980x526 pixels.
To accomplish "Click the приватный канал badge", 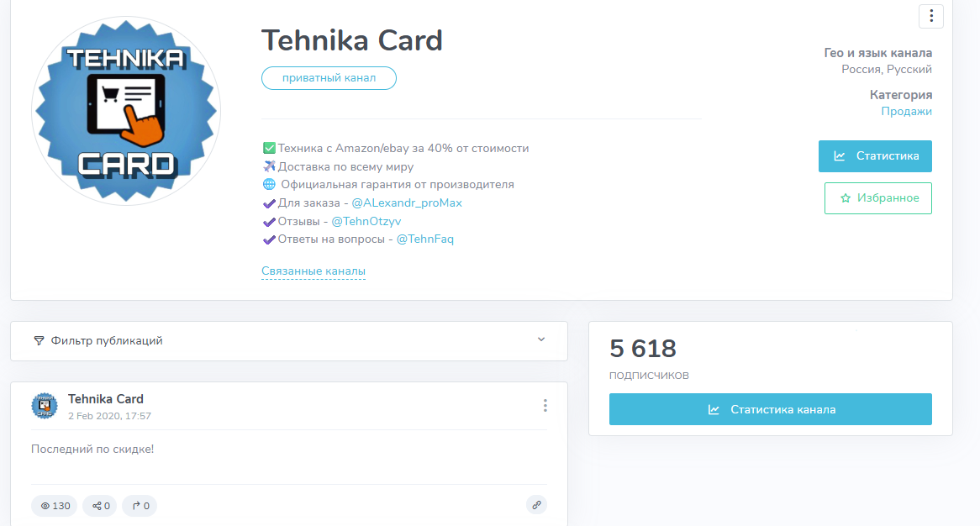I will pyautogui.click(x=329, y=78).
